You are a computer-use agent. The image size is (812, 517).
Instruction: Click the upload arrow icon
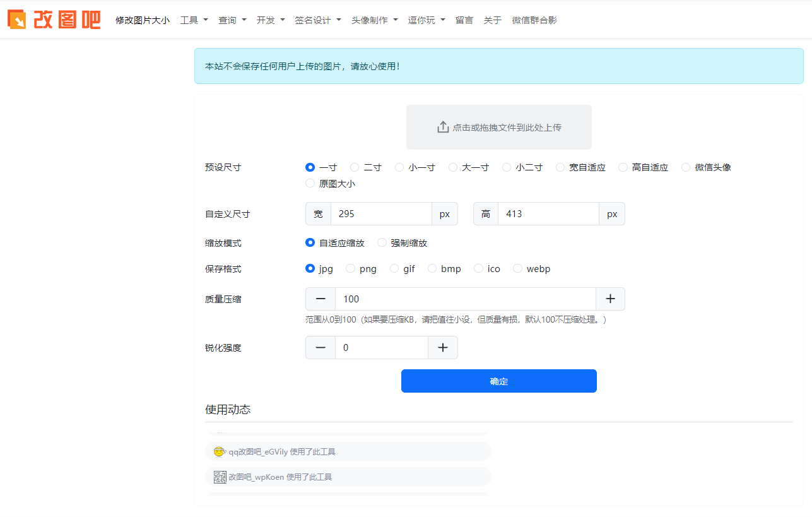tap(442, 126)
